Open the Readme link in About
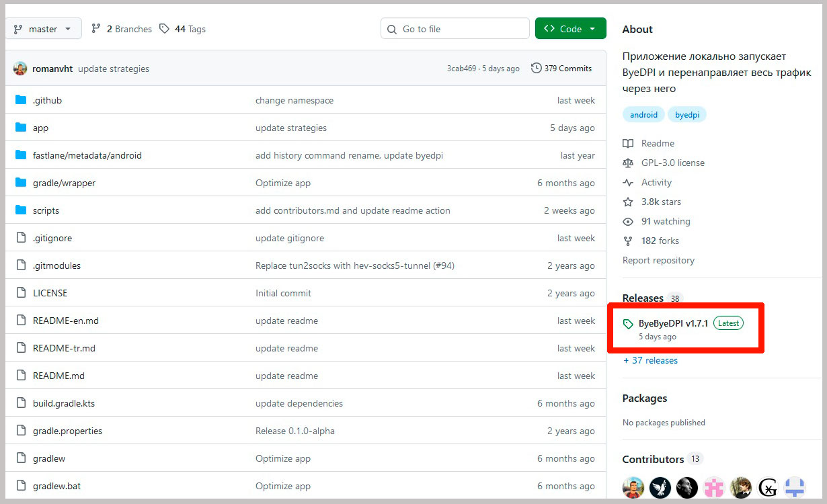 [x=657, y=143]
